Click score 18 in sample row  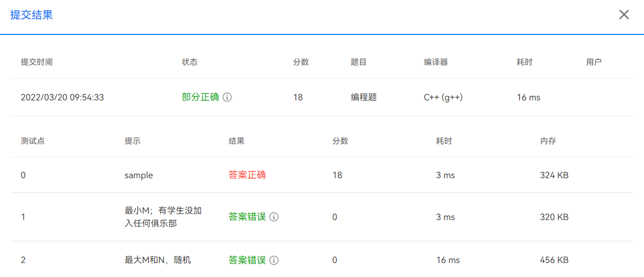[337, 176]
